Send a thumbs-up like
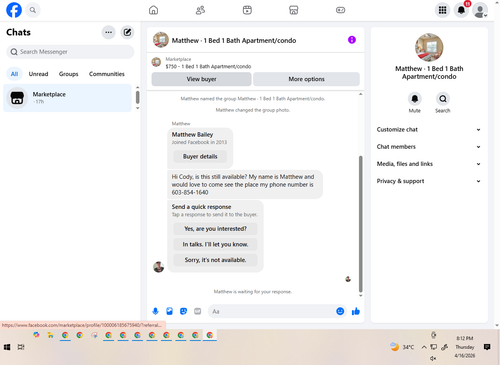Viewport: 500px width, 365px height. pyautogui.click(x=356, y=311)
